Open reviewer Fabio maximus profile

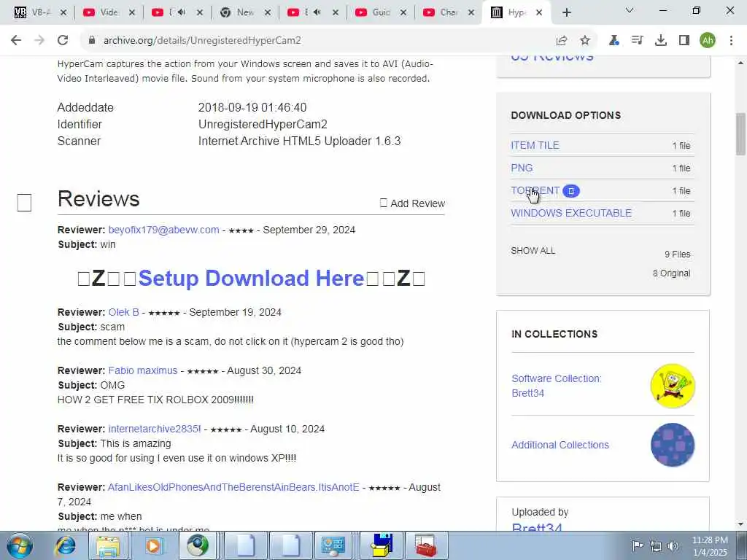tap(142, 370)
